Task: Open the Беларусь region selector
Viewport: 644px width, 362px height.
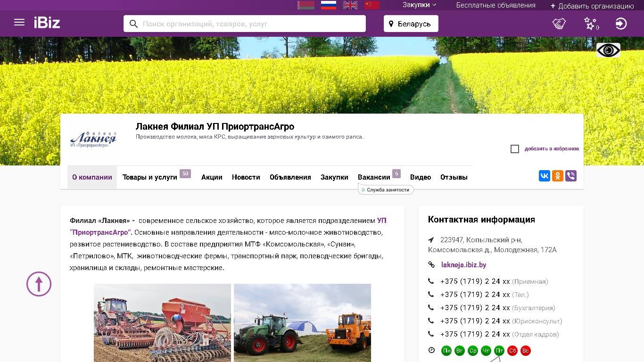Action: 411,24
